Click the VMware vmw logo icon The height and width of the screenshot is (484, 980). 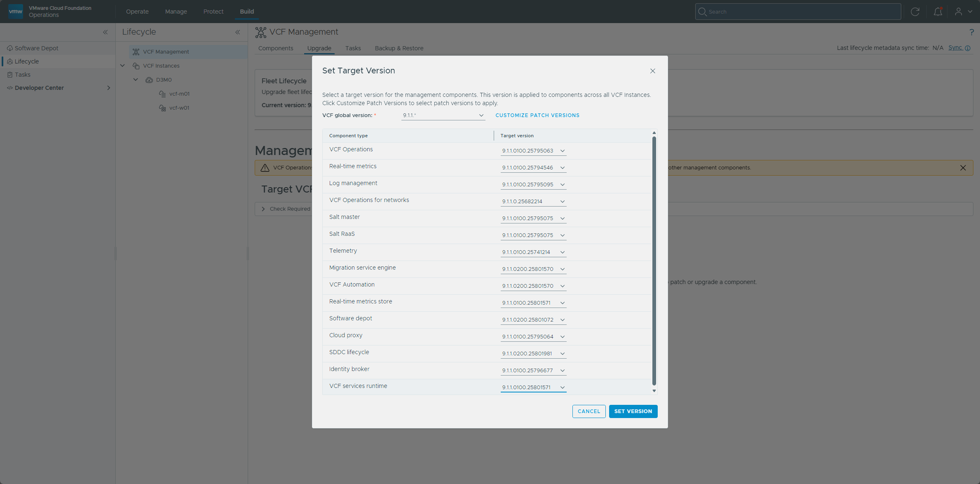pos(16,11)
